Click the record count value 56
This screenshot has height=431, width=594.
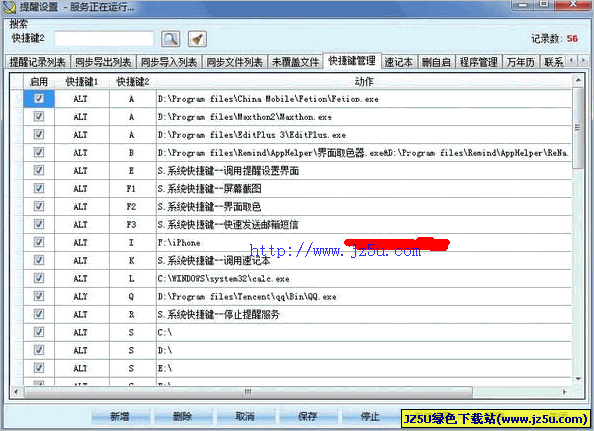tap(572, 38)
